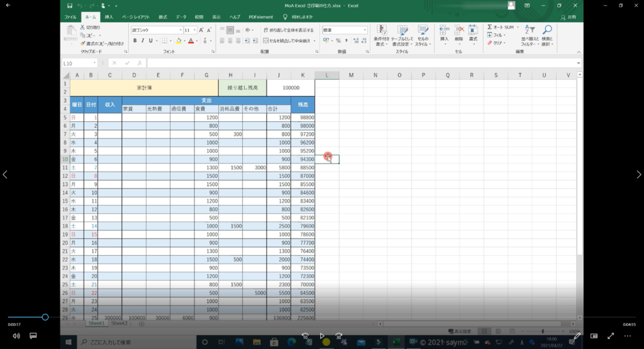This screenshot has height=349, width=644.
Task: Open Conditional Formatting (条件付き書式)
Action: (x=380, y=31)
